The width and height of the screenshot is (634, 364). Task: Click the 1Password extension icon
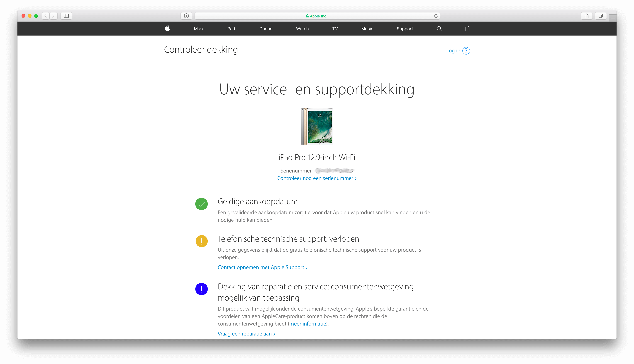186,16
